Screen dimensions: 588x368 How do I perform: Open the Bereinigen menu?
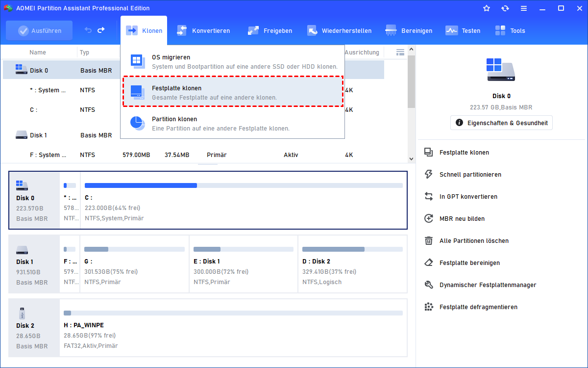(x=409, y=30)
